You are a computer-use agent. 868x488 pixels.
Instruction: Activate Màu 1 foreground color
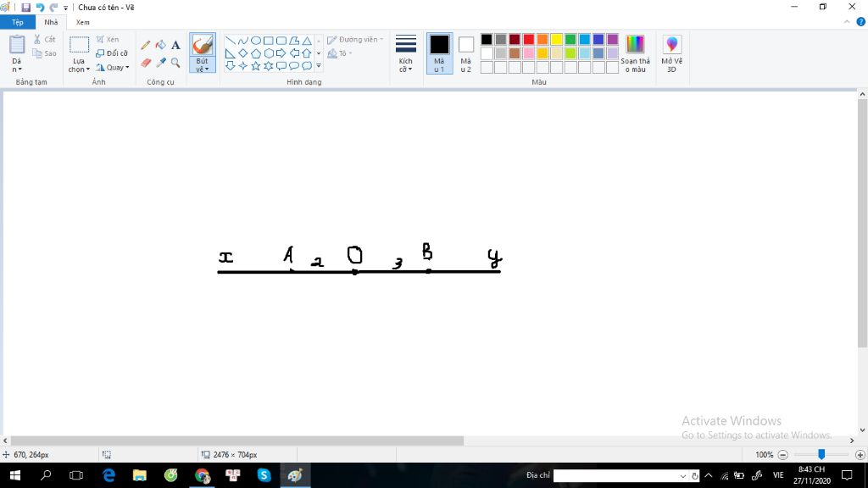[x=440, y=53]
